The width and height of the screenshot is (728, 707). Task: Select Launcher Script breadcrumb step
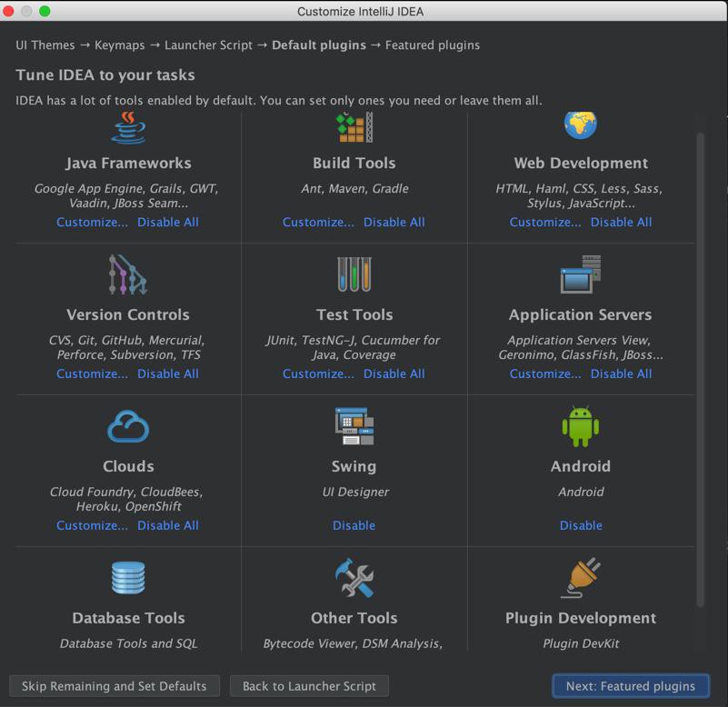[x=208, y=45]
